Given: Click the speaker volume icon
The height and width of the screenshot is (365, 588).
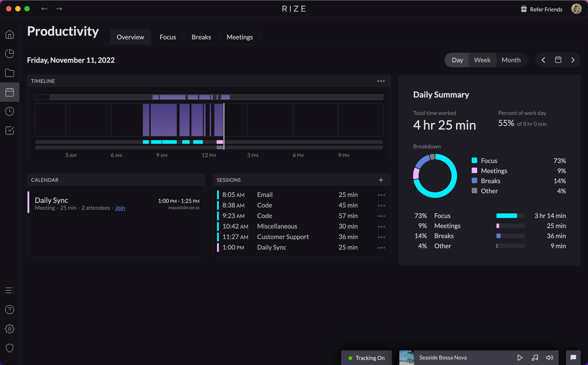Looking at the screenshot, I should (549, 357).
